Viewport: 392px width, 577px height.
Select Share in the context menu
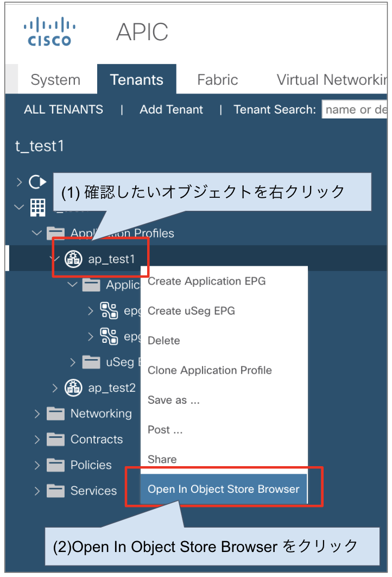click(x=224, y=459)
